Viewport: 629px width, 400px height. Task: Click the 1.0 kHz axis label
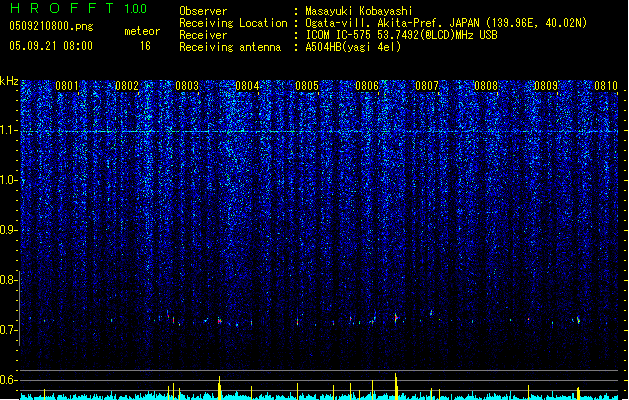pos(8,180)
